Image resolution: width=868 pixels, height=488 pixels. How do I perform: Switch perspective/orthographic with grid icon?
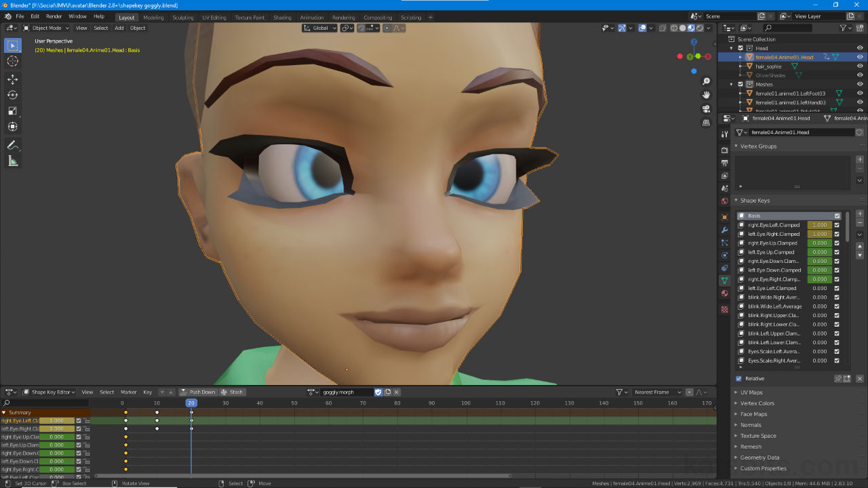click(706, 123)
